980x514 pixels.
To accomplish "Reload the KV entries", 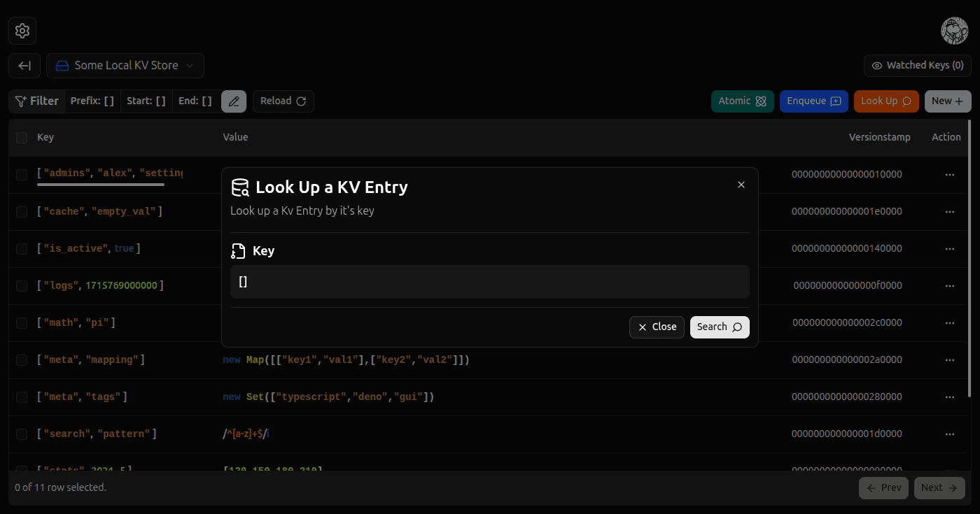I will pyautogui.click(x=283, y=101).
